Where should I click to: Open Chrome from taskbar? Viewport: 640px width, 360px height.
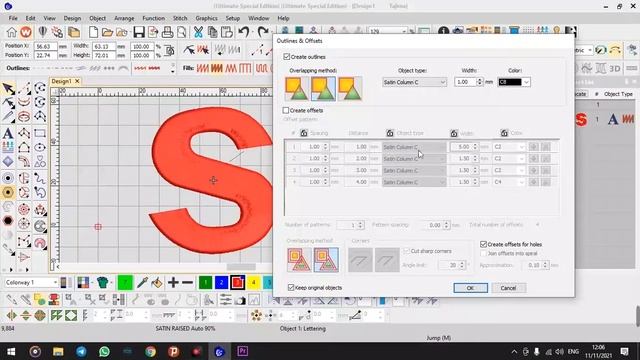151,351
